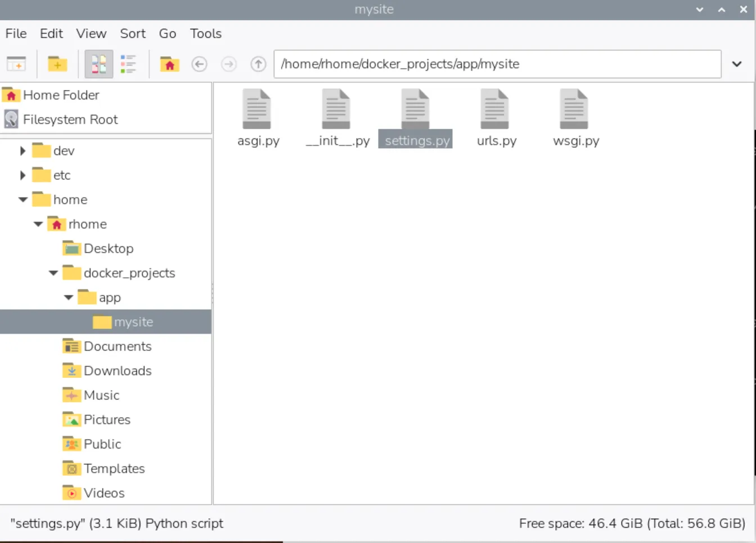
Task: Navigate back with left arrow button
Action: click(x=199, y=64)
